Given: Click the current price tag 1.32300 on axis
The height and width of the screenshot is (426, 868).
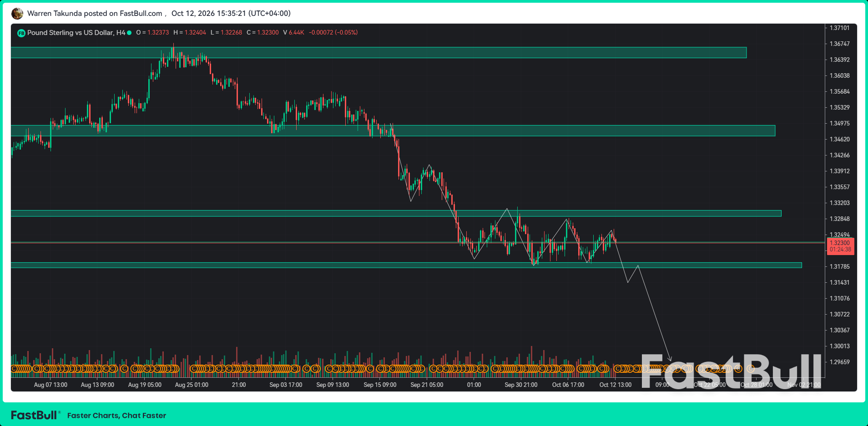Looking at the screenshot, I should tap(840, 243).
